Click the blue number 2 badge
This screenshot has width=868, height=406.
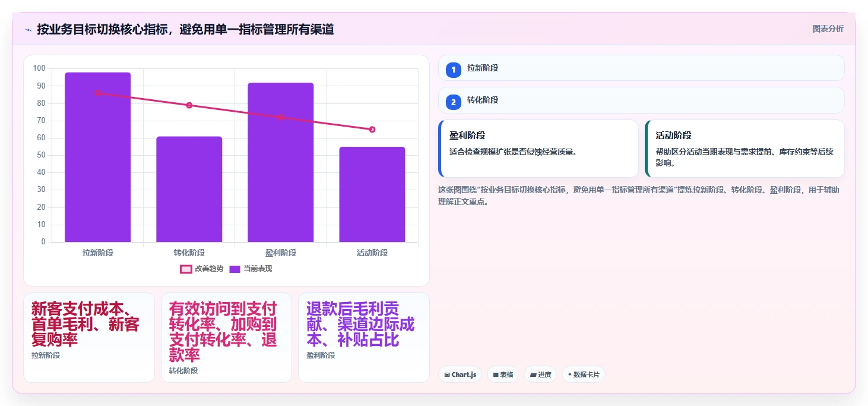[454, 102]
